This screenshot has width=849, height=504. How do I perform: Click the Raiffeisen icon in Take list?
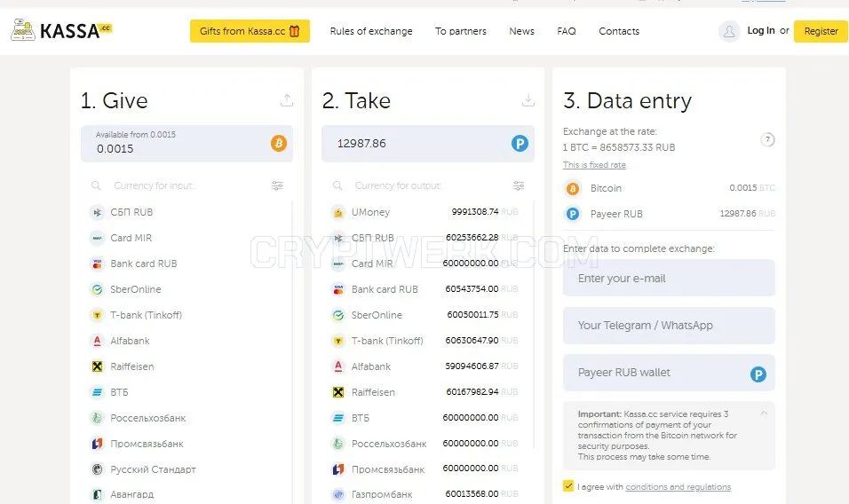pyautogui.click(x=338, y=392)
